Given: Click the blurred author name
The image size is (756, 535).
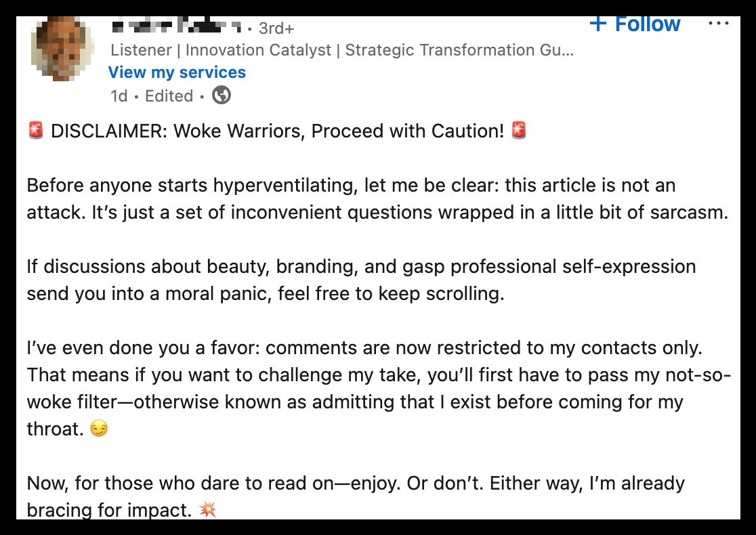Looking at the screenshot, I should click(176, 25).
